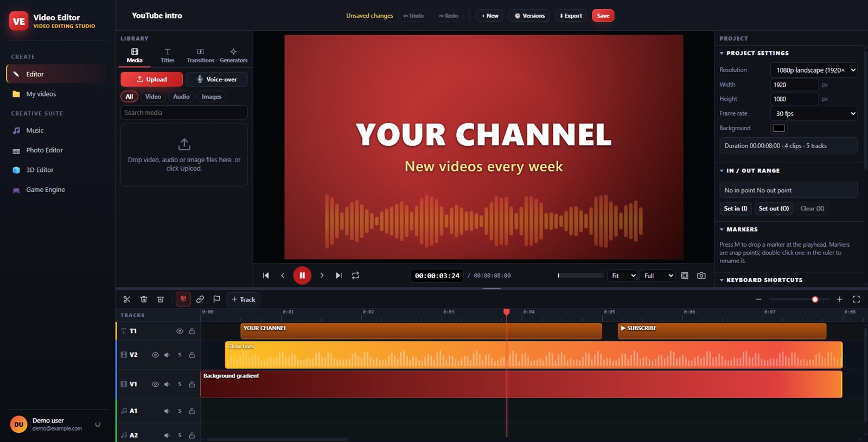
Task: Switch to the Titles tab
Action: (168, 56)
